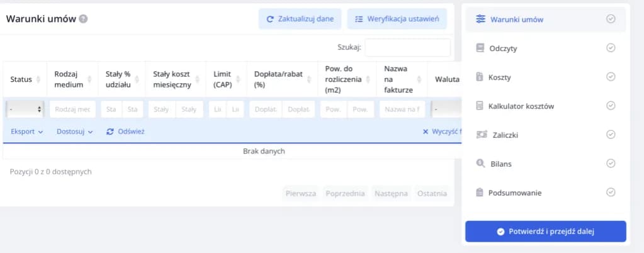Click the Podsumowanie clipboard icon in sidebar

[479, 192]
